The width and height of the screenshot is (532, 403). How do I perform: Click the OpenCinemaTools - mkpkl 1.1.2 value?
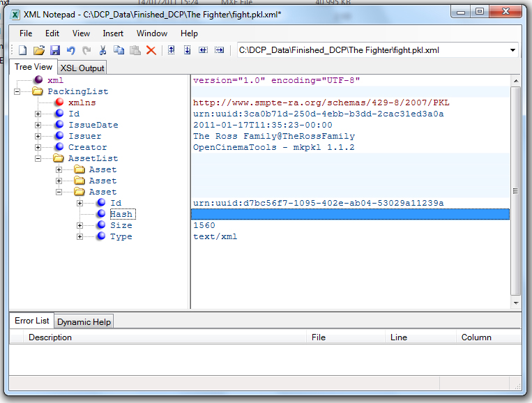click(x=273, y=147)
